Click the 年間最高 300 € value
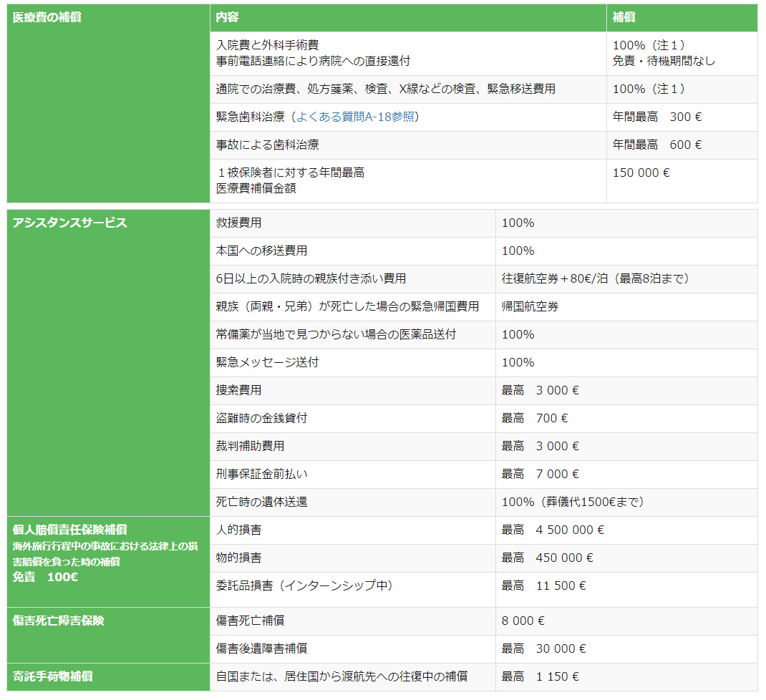This screenshot has width=766, height=700. 656,117
